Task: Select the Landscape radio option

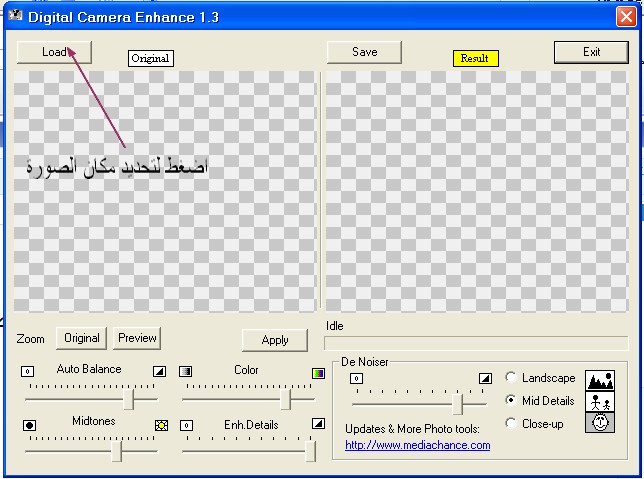Action: (x=512, y=378)
